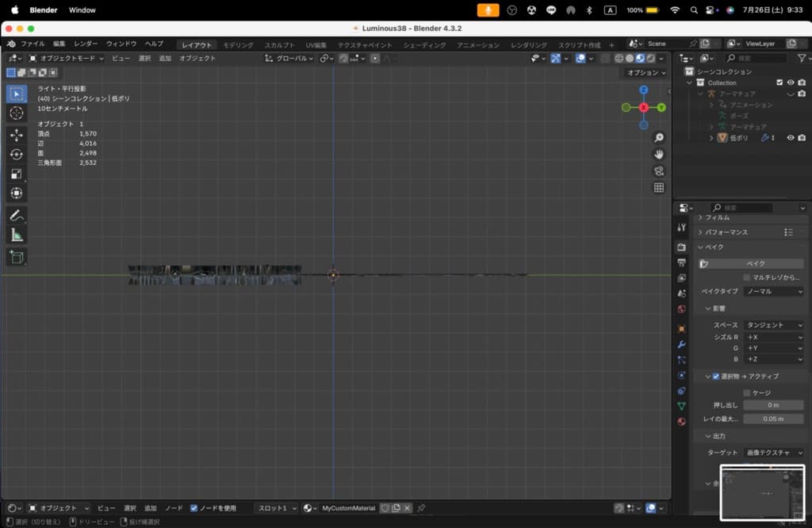Viewport: 812px width, 528px height.
Task: Open the レンダー menu
Action: click(86, 44)
